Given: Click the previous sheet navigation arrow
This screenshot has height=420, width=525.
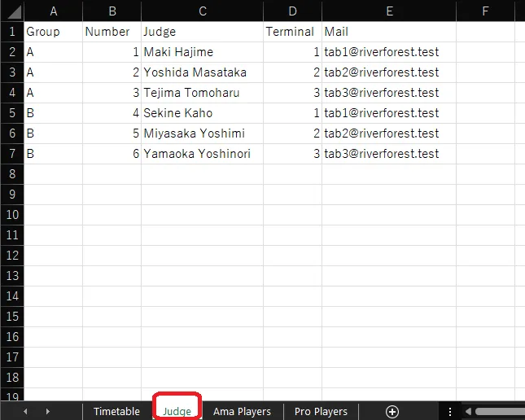Looking at the screenshot, I should pyautogui.click(x=25, y=412).
